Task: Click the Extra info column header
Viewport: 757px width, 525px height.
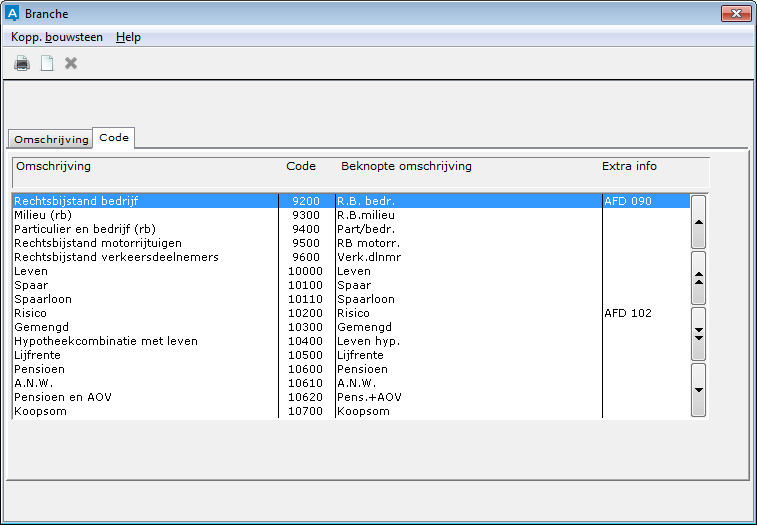Action: click(x=629, y=166)
